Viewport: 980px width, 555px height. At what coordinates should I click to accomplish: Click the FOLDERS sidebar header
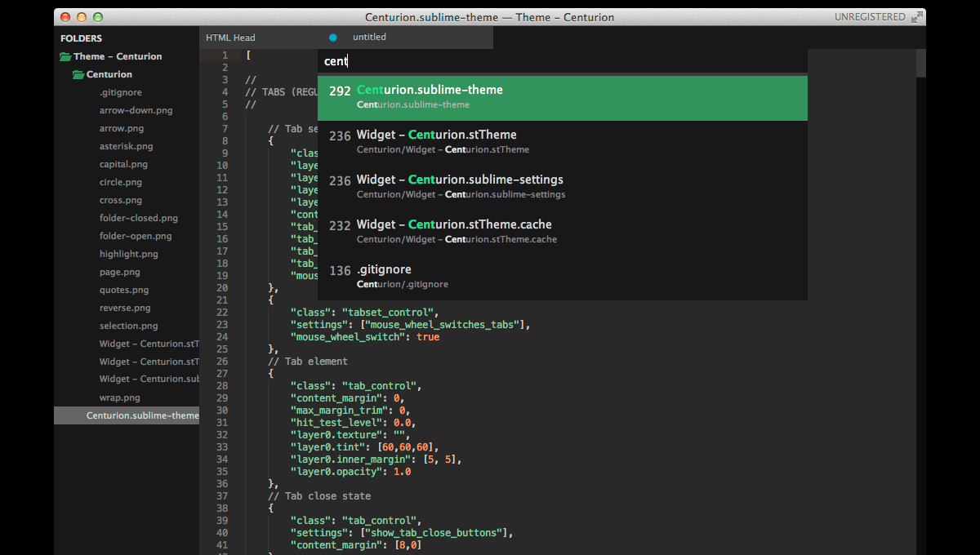(81, 38)
